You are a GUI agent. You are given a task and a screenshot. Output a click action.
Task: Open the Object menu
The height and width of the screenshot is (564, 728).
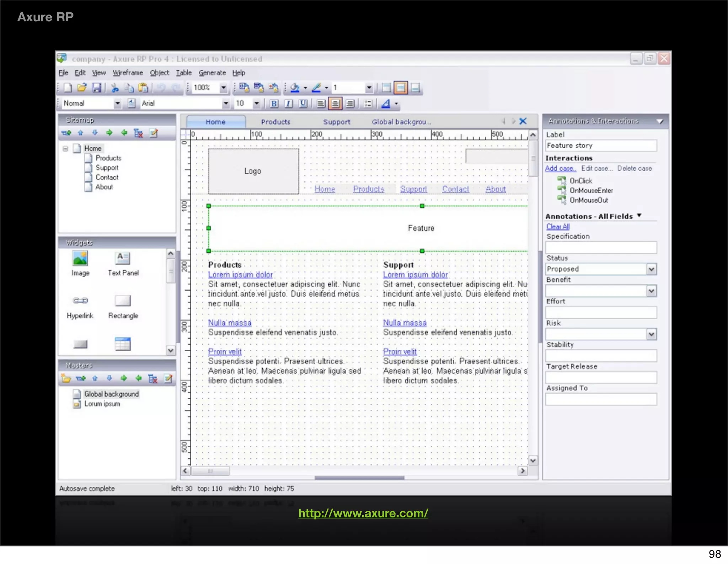[x=159, y=73]
